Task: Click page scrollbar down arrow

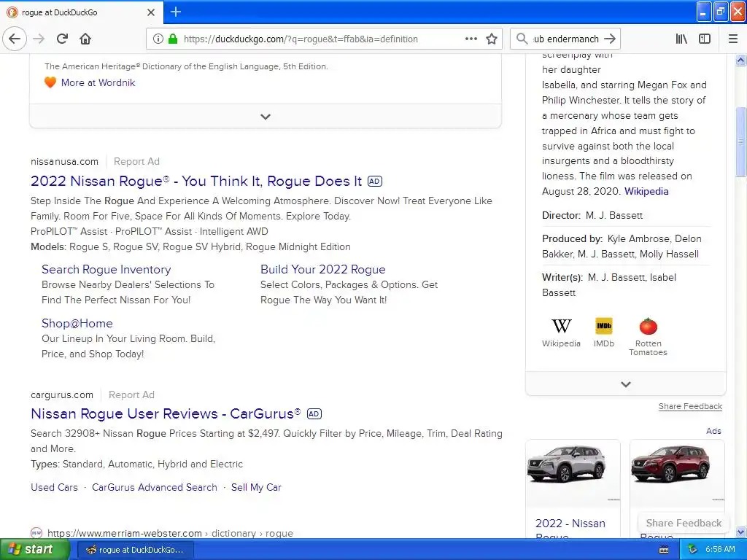Action: pyautogui.click(x=741, y=532)
